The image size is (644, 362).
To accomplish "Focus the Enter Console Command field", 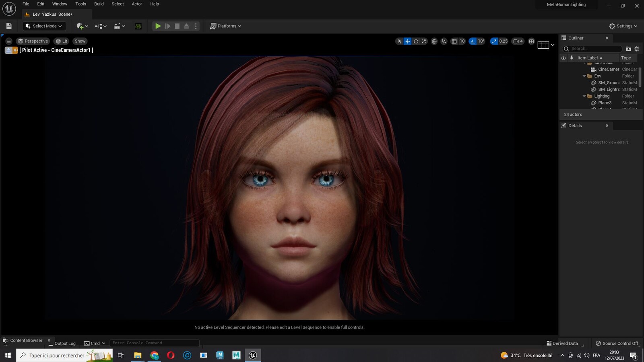I will click(x=155, y=343).
